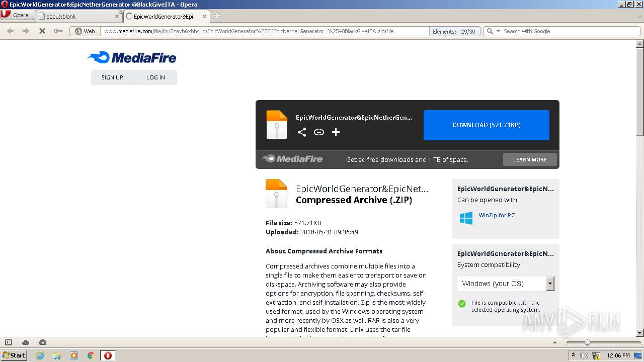Click the zip file icon in dark banner
644x362 pixels.
tap(277, 124)
